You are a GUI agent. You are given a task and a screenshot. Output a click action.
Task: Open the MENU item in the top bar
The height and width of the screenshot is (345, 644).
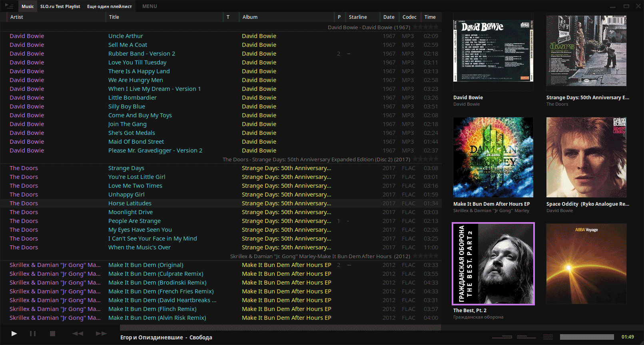tap(150, 6)
